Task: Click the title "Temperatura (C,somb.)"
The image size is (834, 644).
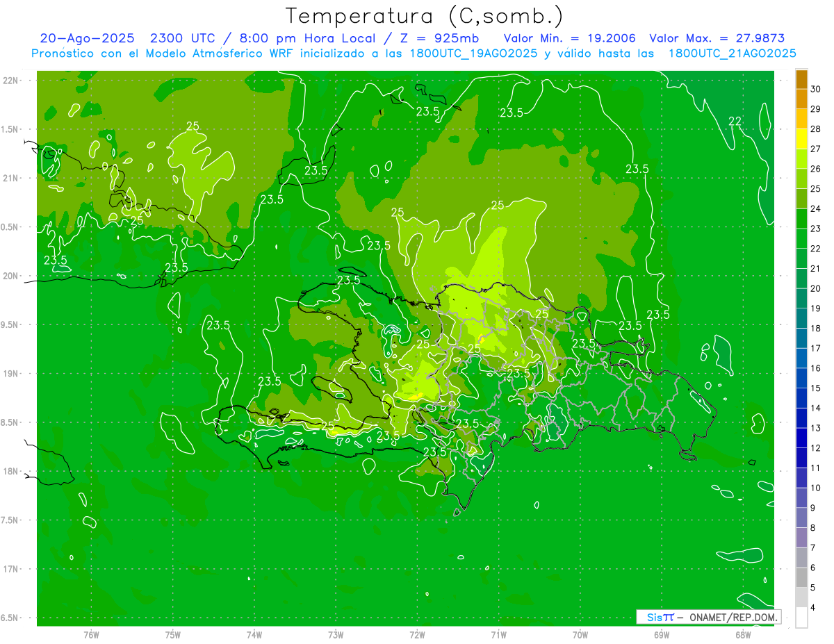Action: [425, 16]
